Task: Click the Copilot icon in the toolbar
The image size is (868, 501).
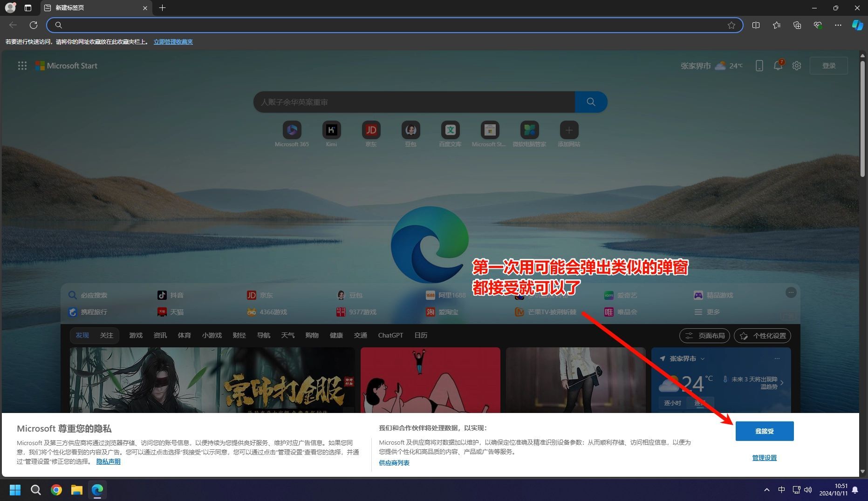Action: click(857, 25)
